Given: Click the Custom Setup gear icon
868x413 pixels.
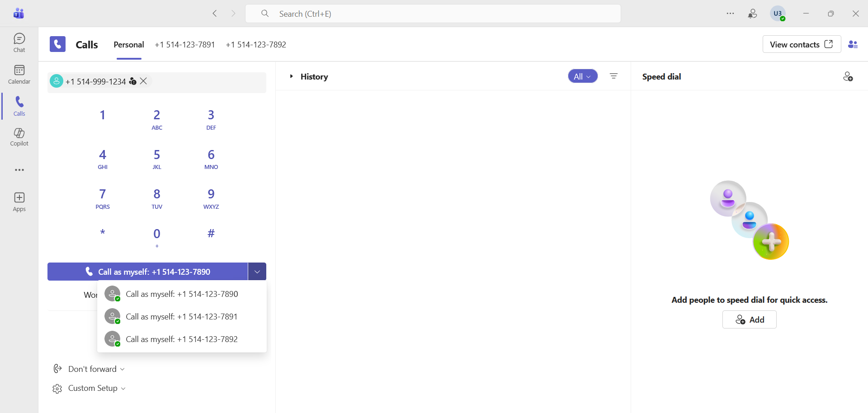Looking at the screenshot, I should tap(57, 389).
